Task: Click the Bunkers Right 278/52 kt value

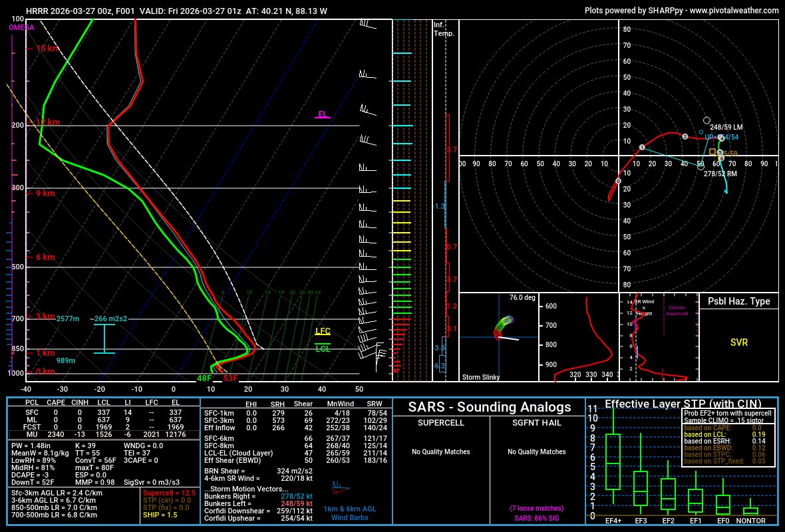Action: point(297,497)
